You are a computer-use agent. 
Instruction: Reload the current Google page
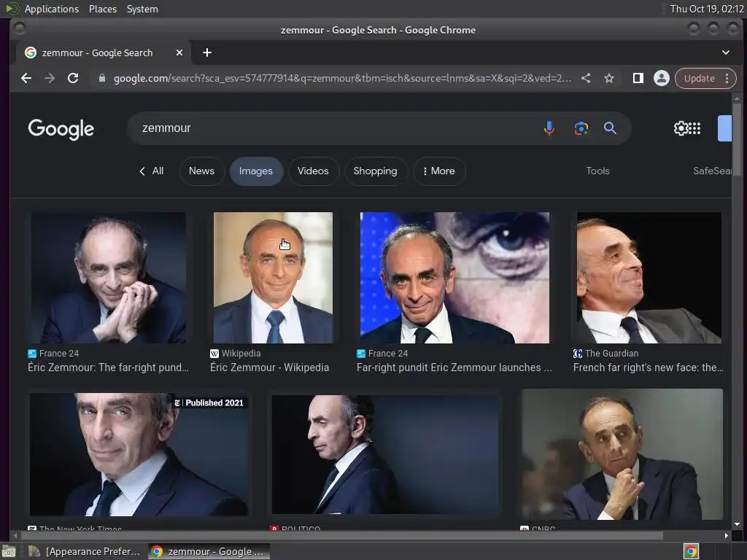coord(73,78)
